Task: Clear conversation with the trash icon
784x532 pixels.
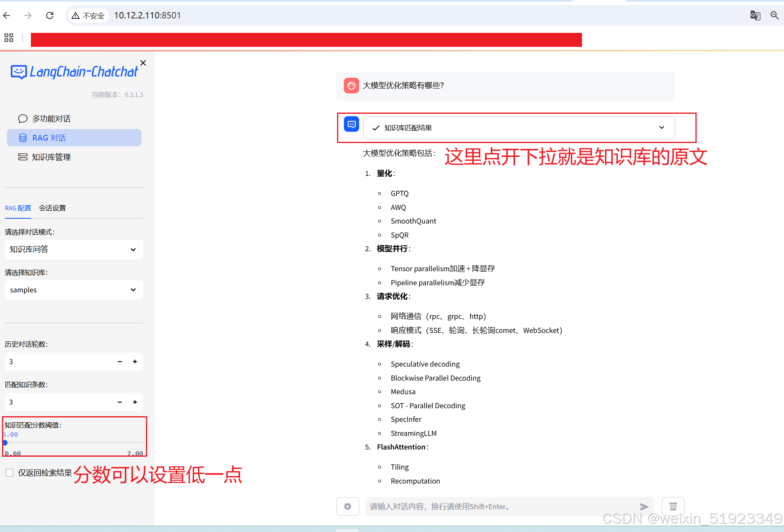Action: click(x=673, y=506)
